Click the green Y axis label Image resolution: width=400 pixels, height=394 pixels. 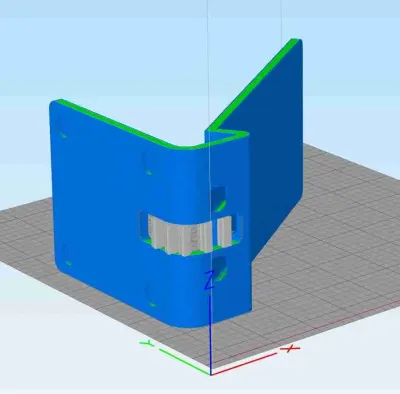click(x=147, y=343)
